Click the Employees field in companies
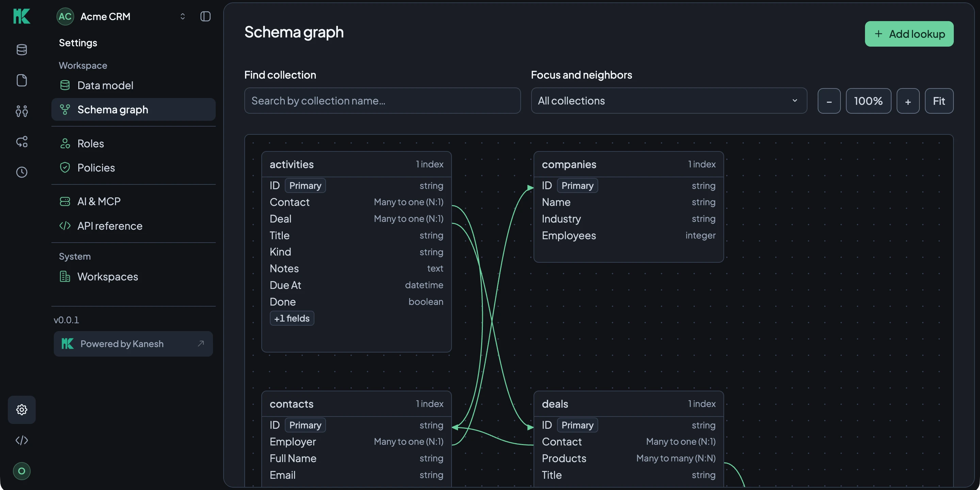 tap(628, 235)
